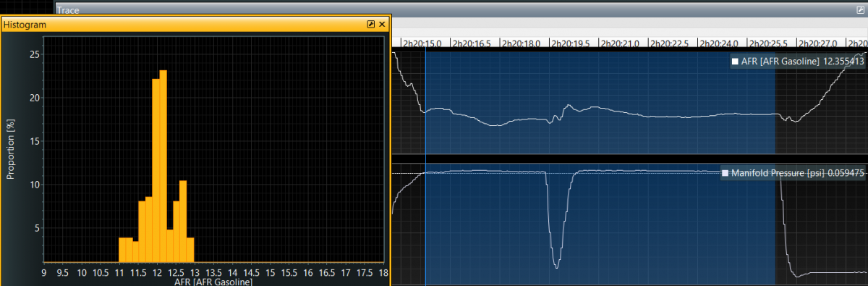Click time ruler mark 2h20:18.0
Viewport: 868px width, 286px height.
[x=521, y=43]
